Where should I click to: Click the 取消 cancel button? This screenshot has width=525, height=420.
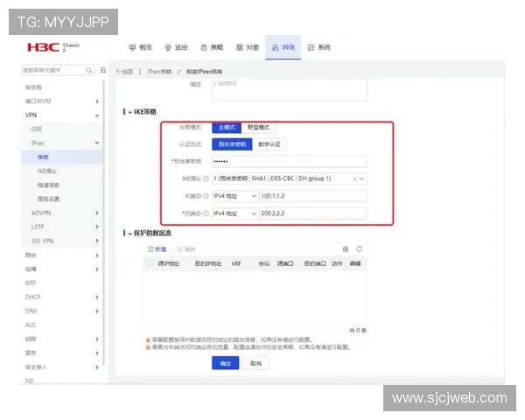255,363
